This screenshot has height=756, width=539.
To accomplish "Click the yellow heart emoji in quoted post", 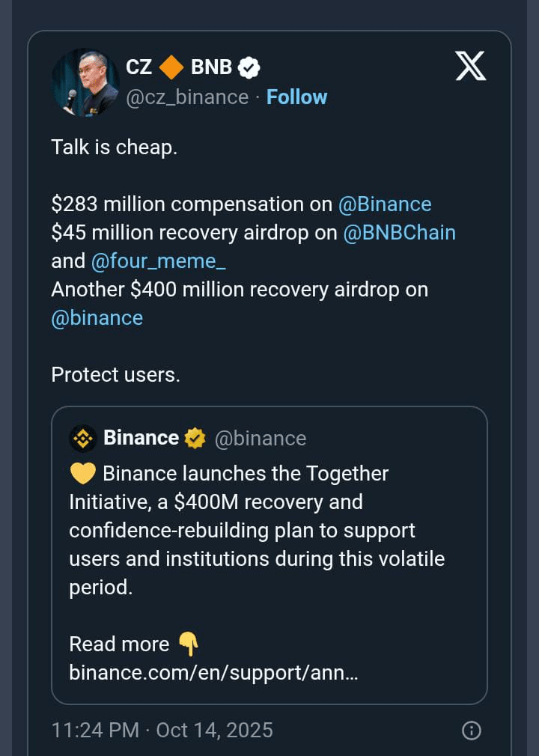I will click(x=81, y=474).
